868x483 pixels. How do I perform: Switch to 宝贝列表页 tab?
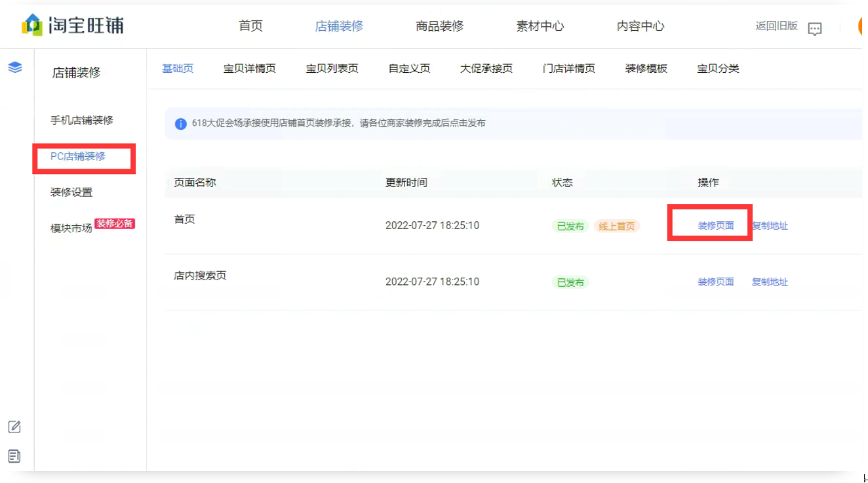(x=332, y=68)
